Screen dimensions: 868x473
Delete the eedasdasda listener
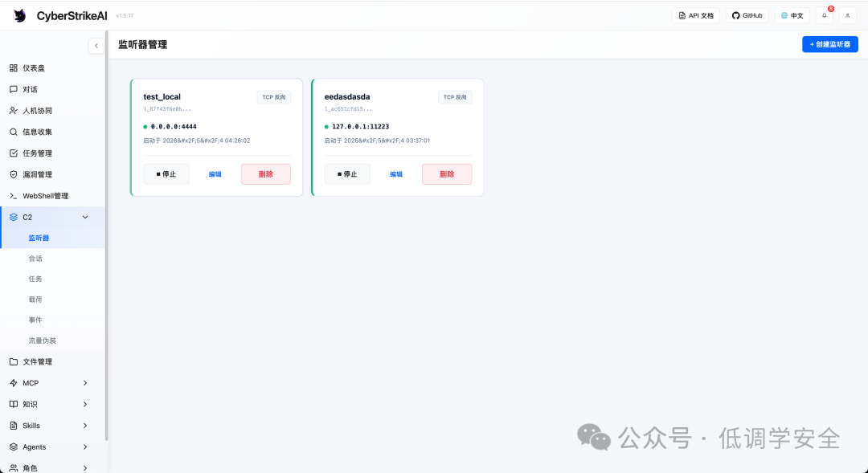pos(447,174)
